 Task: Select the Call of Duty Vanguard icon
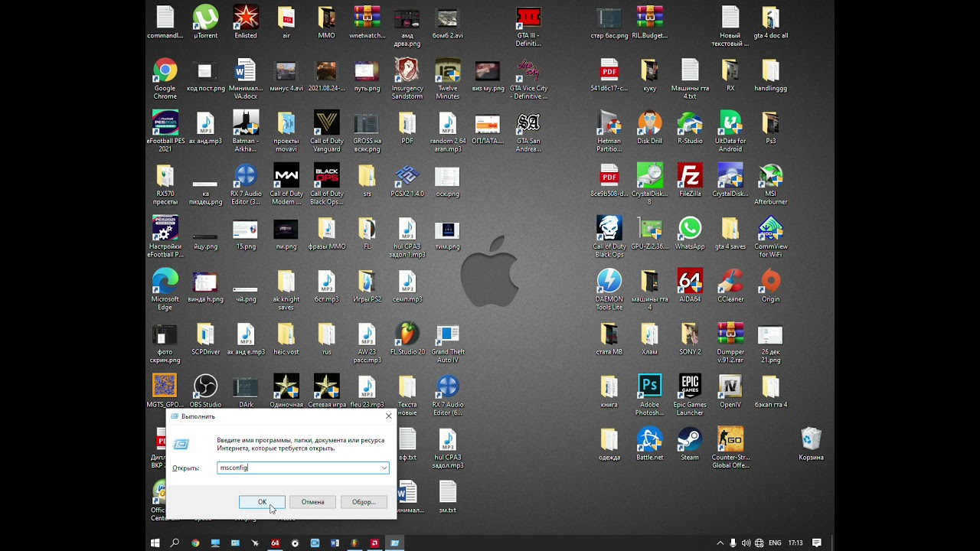coord(327,132)
